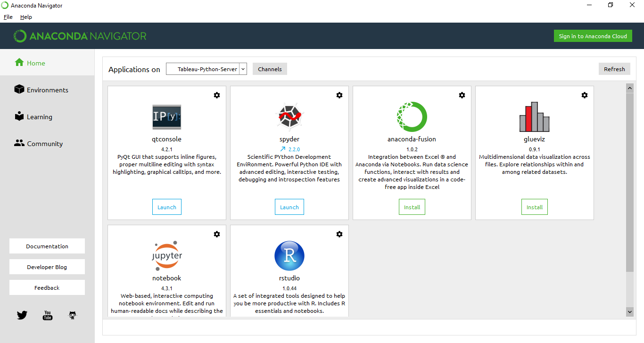This screenshot has height=343, width=644.
Task: Open the Twitter link icon
Action: click(22, 315)
